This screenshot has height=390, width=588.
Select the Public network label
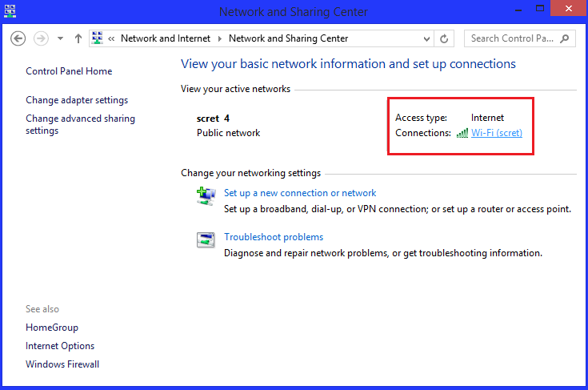coord(228,133)
